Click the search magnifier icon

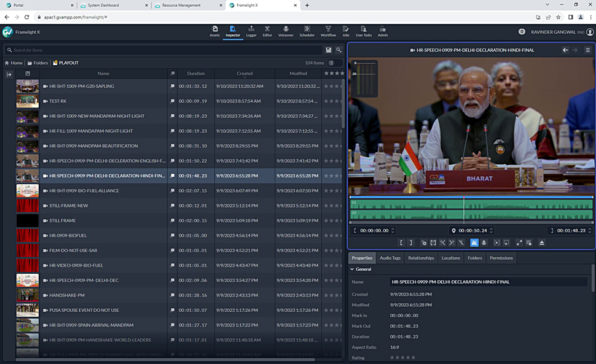(339, 50)
